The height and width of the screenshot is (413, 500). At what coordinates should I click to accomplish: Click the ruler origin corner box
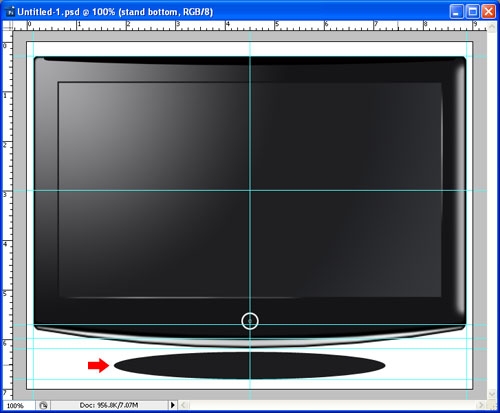(x=7, y=26)
